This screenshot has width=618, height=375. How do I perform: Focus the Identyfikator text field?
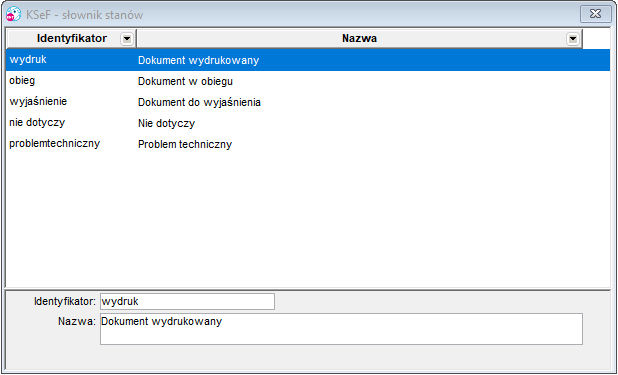pyautogui.click(x=187, y=302)
